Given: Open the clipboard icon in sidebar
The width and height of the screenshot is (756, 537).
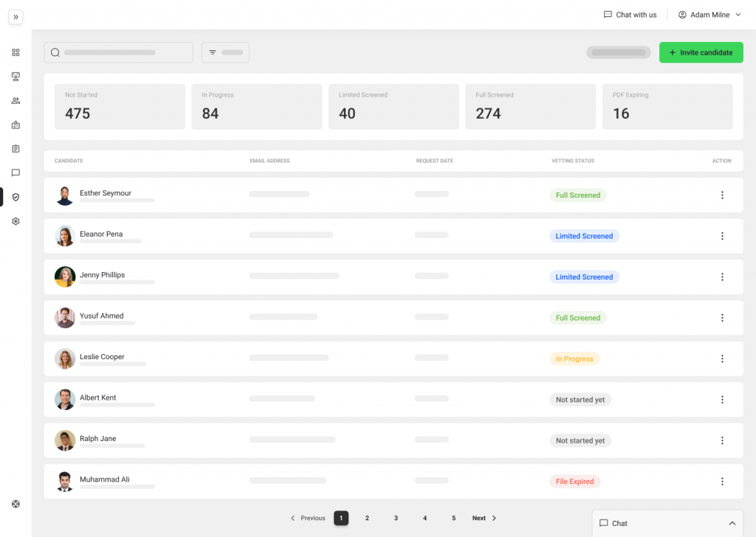Looking at the screenshot, I should (x=16, y=149).
